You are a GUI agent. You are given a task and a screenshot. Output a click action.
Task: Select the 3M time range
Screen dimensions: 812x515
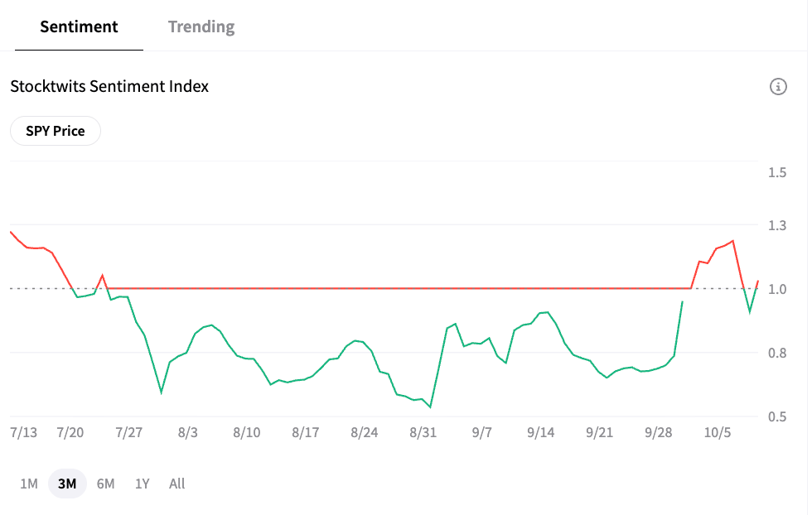[67, 484]
